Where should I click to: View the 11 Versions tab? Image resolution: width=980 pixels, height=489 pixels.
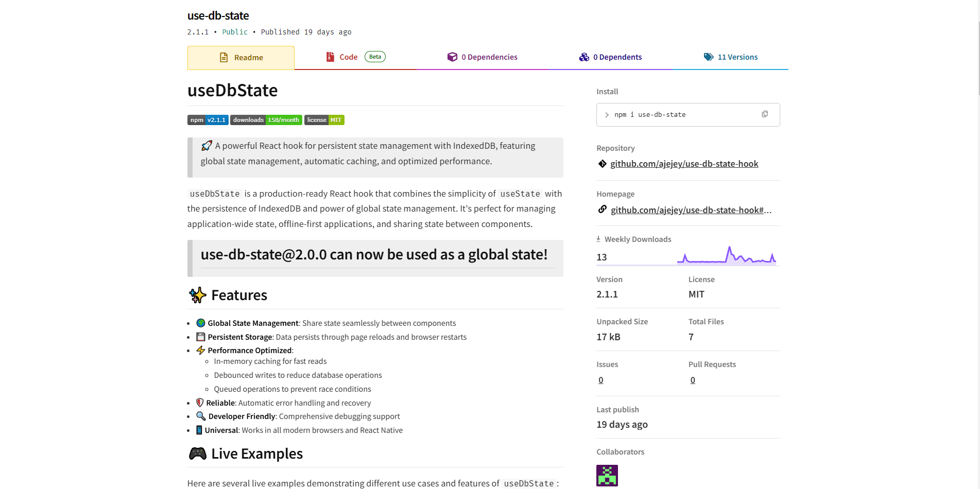(x=730, y=57)
